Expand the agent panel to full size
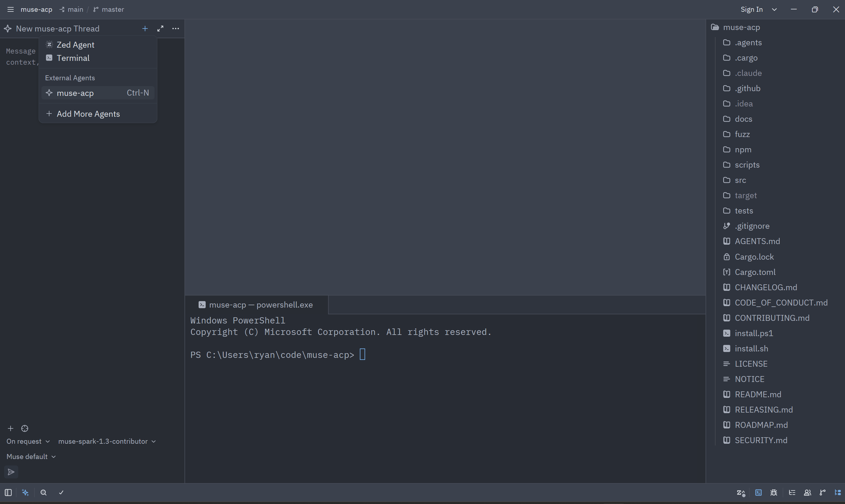The height and width of the screenshot is (504, 845). tap(160, 29)
